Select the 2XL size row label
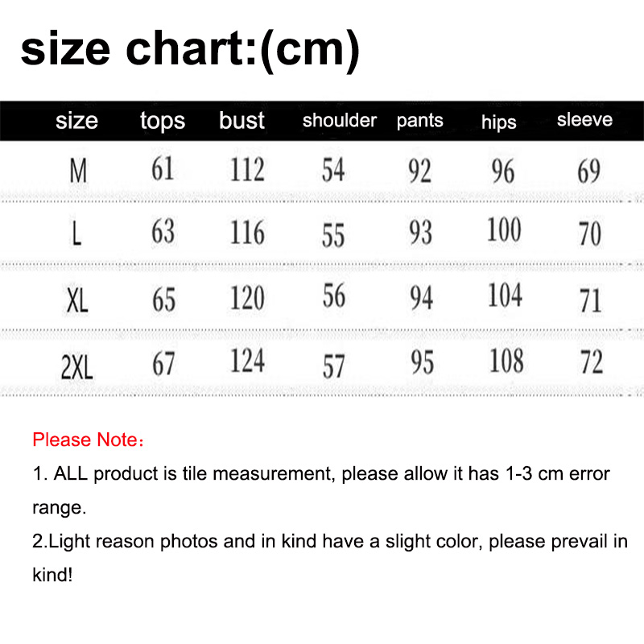Screen dimensions: 644x644 (76, 366)
